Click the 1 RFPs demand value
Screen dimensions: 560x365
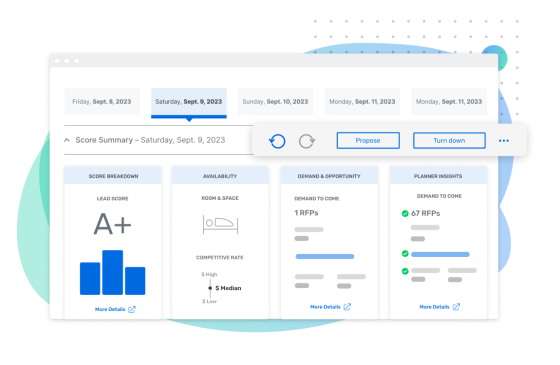pyautogui.click(x=306, y=213)
